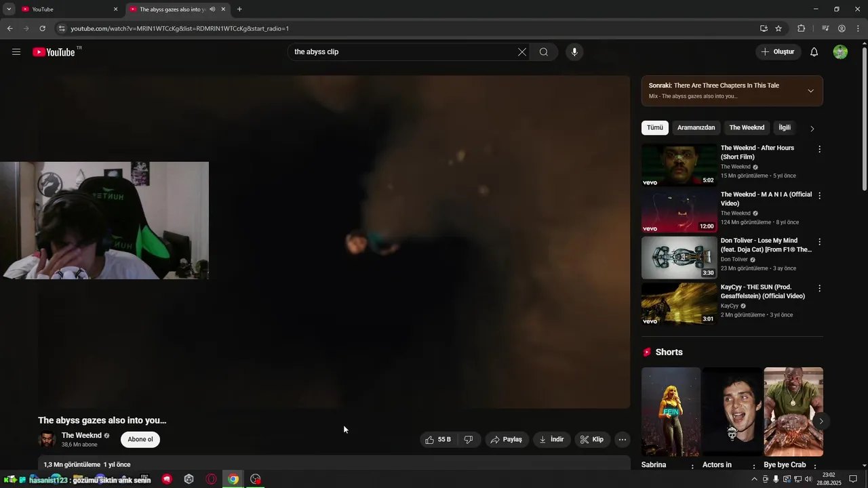Viewport: 868px width, 488px height.
Task: Select the Tümü filter chip
Action: pyautogui.click(x=655, y=127)
